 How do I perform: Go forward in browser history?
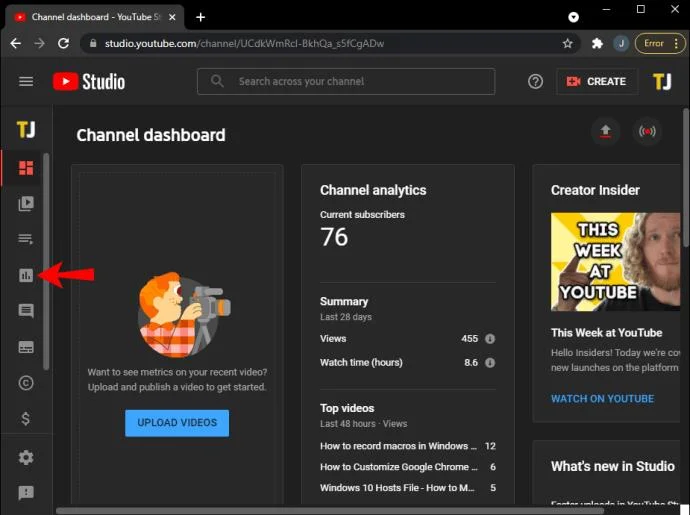click(x=39, y=43)
